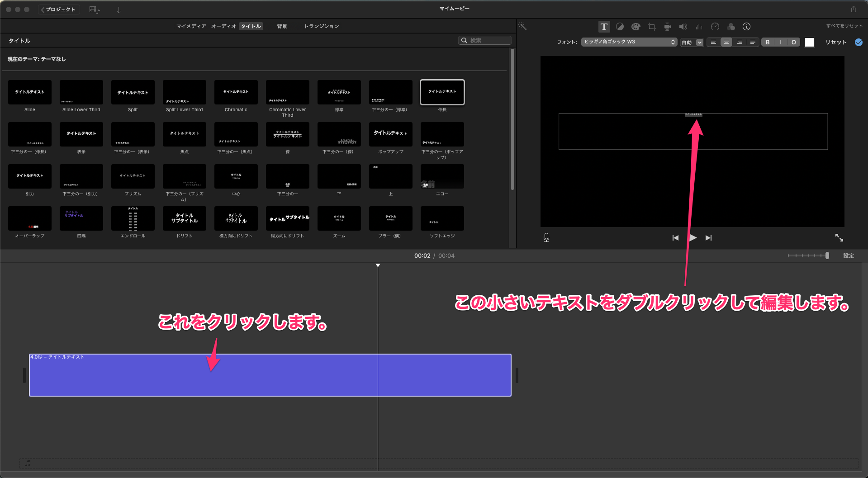Open the crop tool in the adjustments bar

pos(652,27)
